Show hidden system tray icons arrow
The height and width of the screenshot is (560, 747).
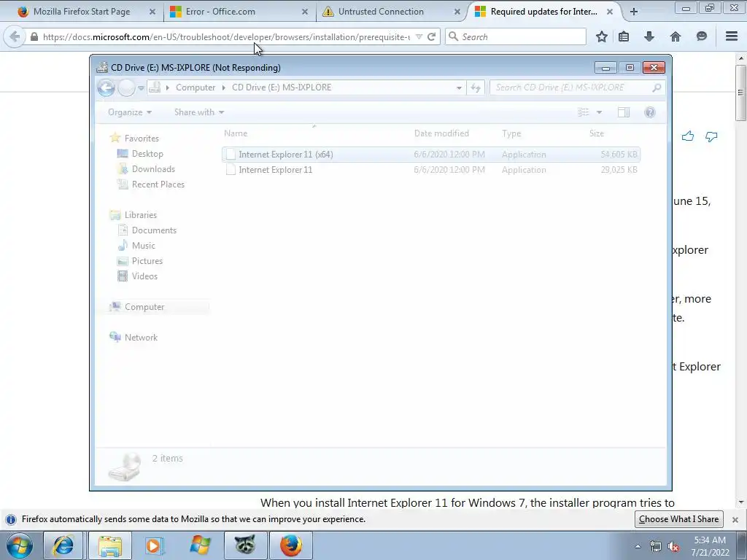(x=638, y=547)
